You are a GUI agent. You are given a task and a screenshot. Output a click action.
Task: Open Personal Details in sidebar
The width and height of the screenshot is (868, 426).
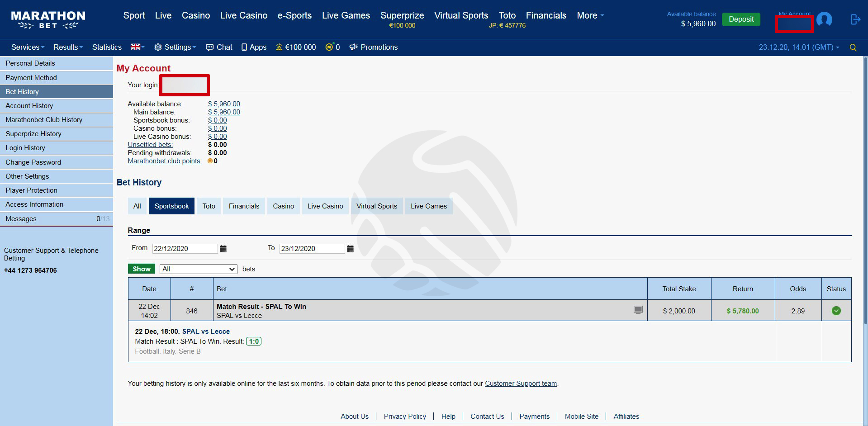click(57, 63)
